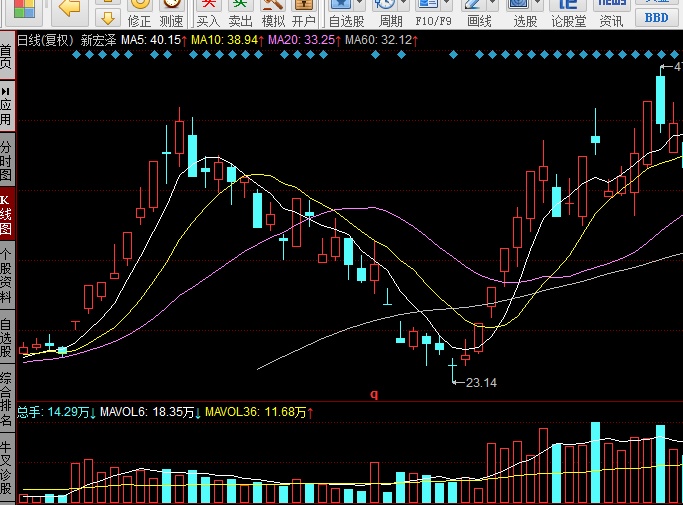Click the 23.14 low price label

coord(481,383)
